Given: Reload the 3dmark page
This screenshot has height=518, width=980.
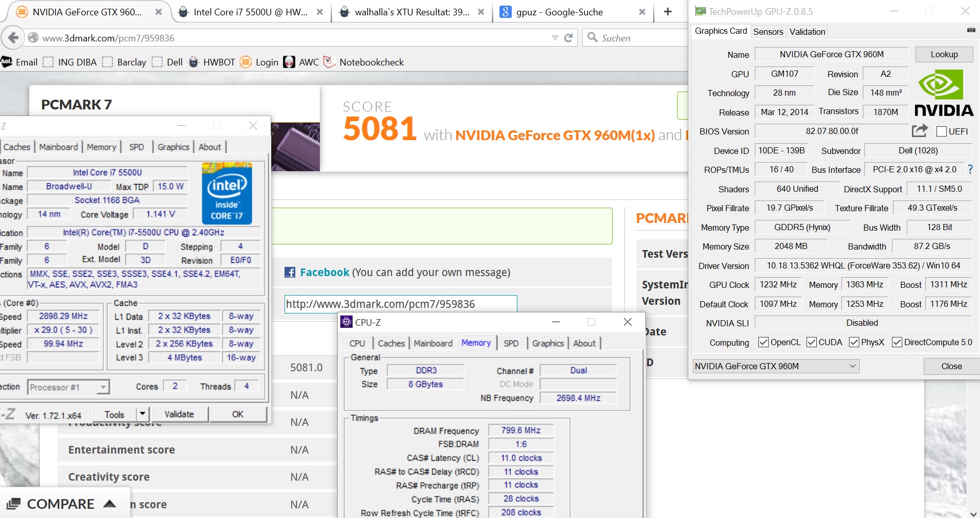Looking at the screenshot, I should pyautogui.click(x=568, y=38).
